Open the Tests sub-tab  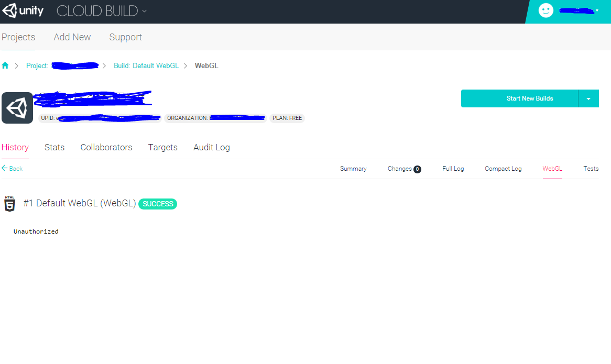[591, 169]
